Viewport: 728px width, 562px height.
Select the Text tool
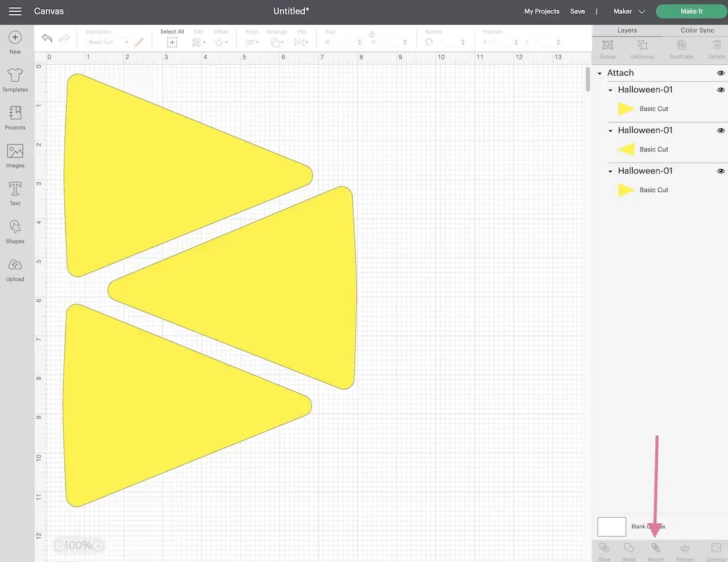coord(15,194)
